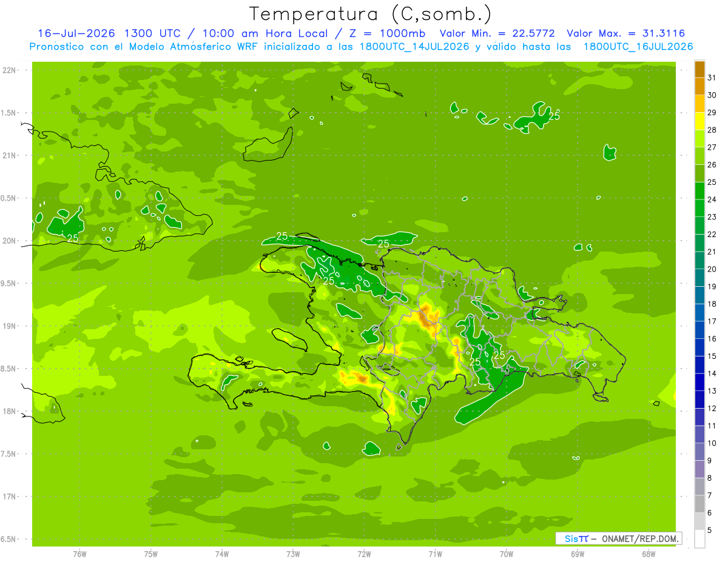The height and width of the screenshot is (562, 728).
Task: Click the title "Temperatura (C,somb.)"
Action: [x=370, y=14]
